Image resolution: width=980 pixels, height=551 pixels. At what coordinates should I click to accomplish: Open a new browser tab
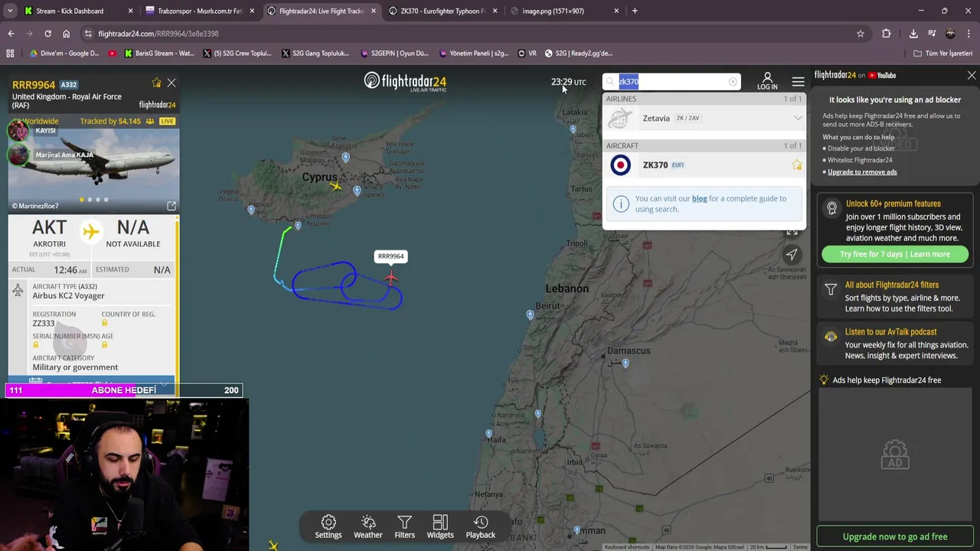point(635,11)
